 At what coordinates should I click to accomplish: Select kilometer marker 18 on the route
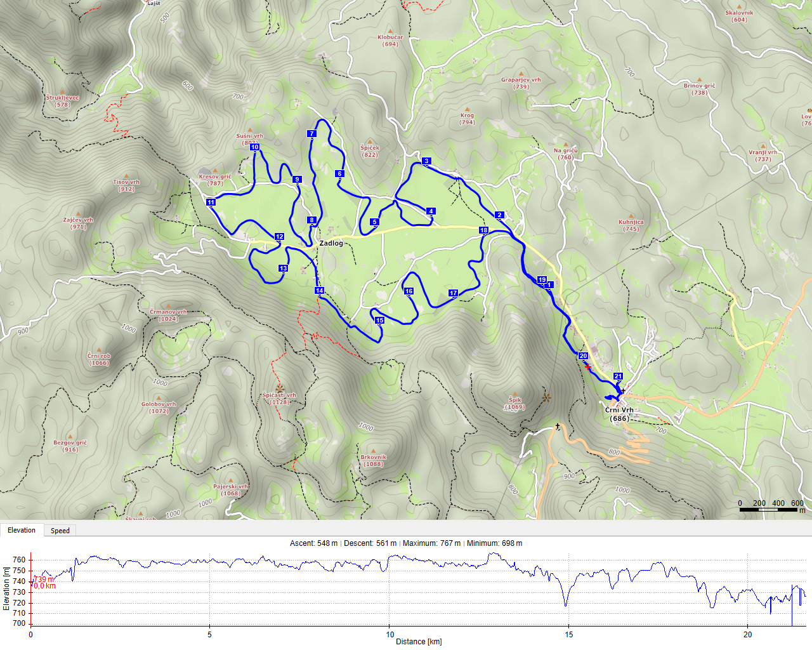point(483,230)
